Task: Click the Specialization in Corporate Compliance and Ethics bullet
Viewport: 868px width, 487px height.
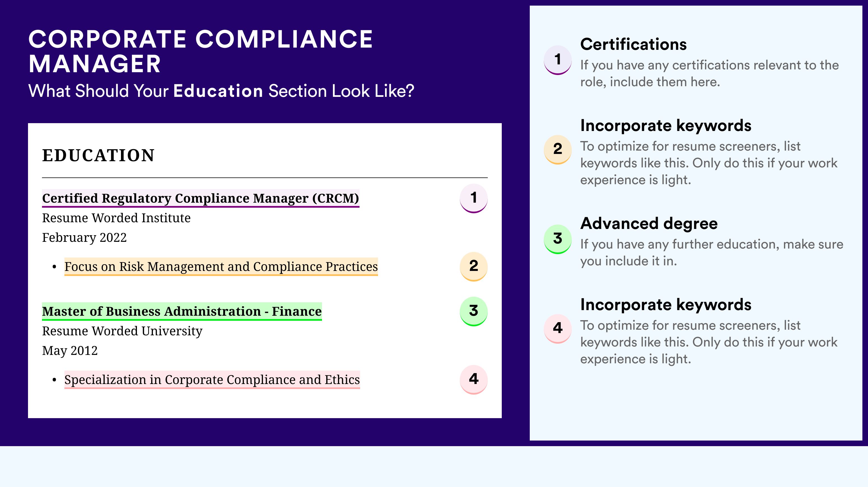Action: pos(212,380)
